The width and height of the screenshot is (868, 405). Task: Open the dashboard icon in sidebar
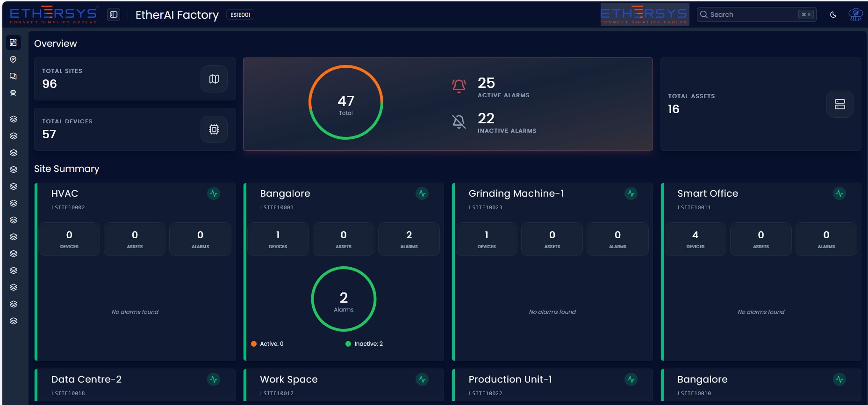click(x=13, y=43)
